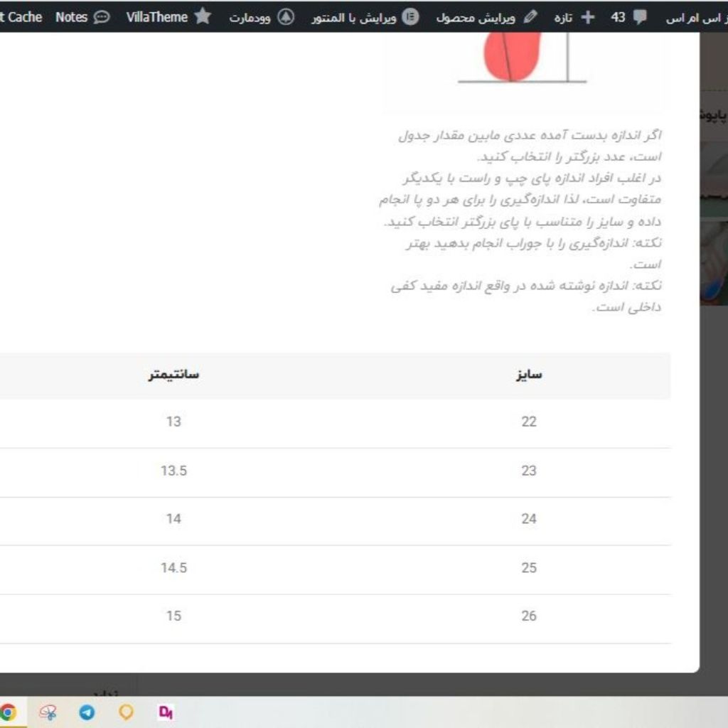The width and height of the screenshot is (728, 728).
Task: Click the plus icon next to تازه
Action: pyautogui.click(x=587, y=16)
